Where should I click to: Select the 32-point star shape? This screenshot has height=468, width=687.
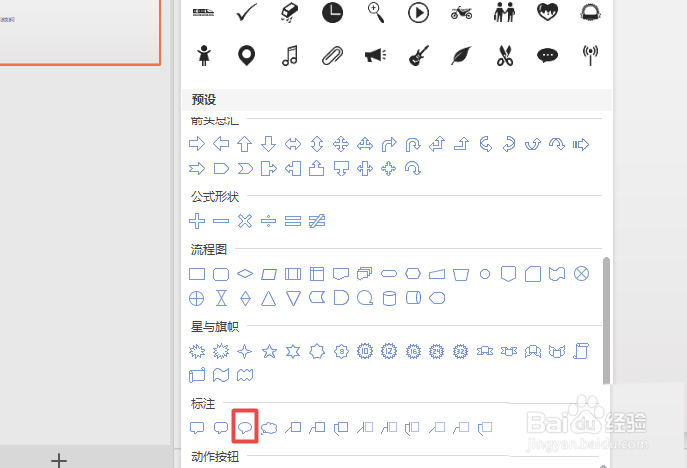click(460, 351)
